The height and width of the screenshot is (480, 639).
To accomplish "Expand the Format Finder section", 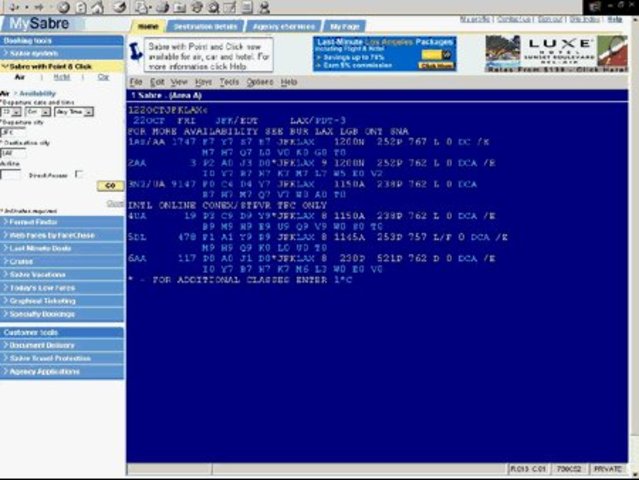I will tap(62, 222).
